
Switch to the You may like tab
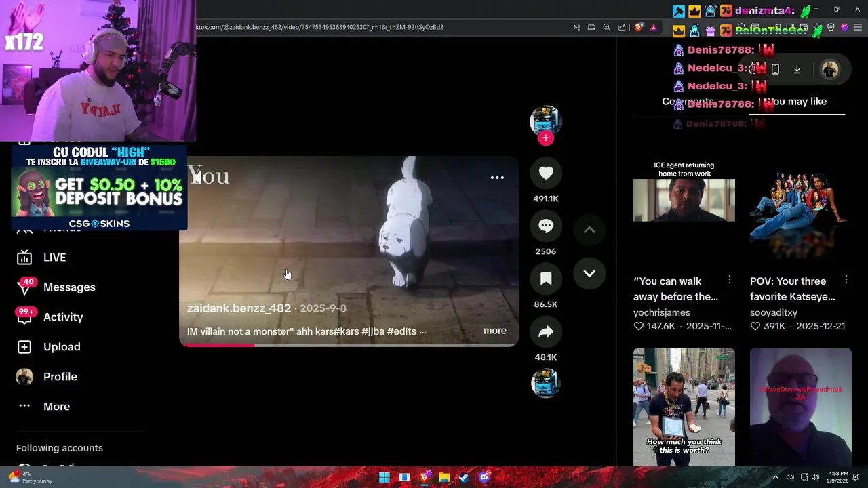coord(797,102)
